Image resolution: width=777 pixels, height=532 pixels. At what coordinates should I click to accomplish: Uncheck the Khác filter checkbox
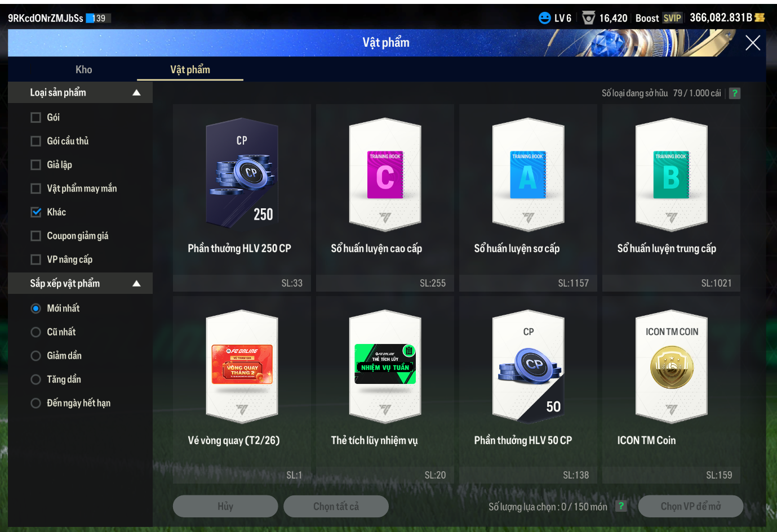click(x=36, y=212)
